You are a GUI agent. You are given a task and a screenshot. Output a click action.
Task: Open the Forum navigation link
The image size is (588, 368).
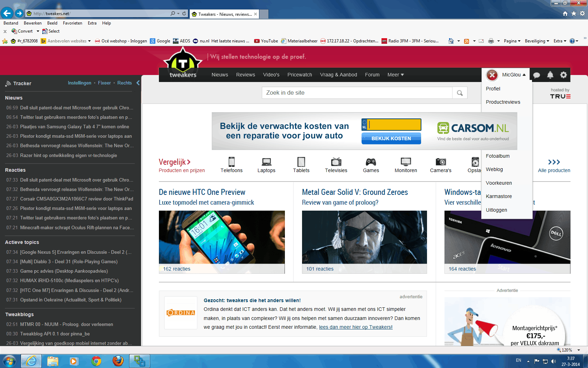pyautogui.click(x=372, y=75)
